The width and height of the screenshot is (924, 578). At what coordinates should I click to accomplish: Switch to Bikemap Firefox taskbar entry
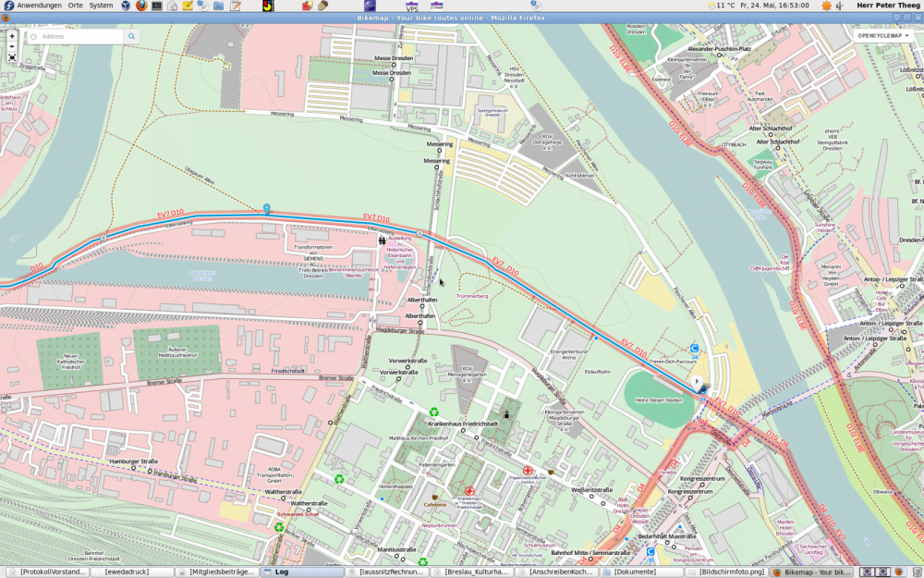(811, 572)
